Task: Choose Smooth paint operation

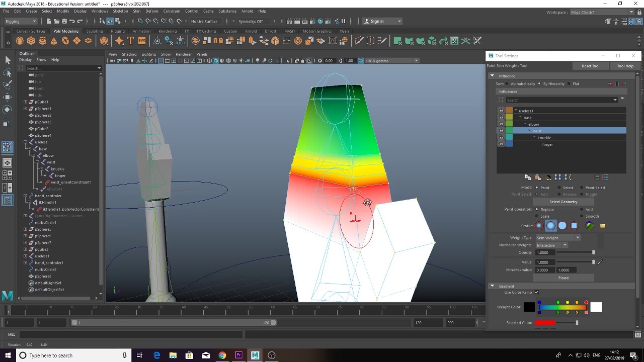Action: pos(581,216)
